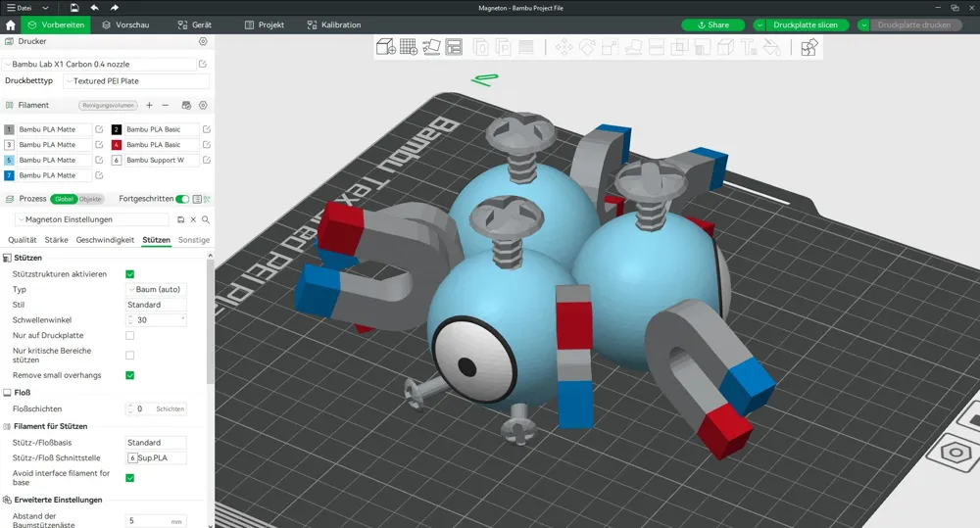
Task: Add a new filament with plus icon
Action: tap(149, 105)
